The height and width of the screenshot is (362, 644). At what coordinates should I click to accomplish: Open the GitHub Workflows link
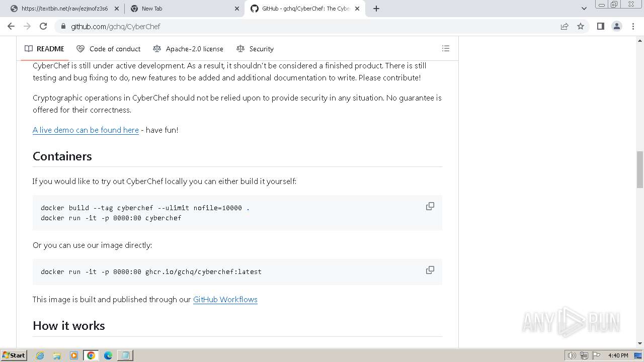coord(225,299)
